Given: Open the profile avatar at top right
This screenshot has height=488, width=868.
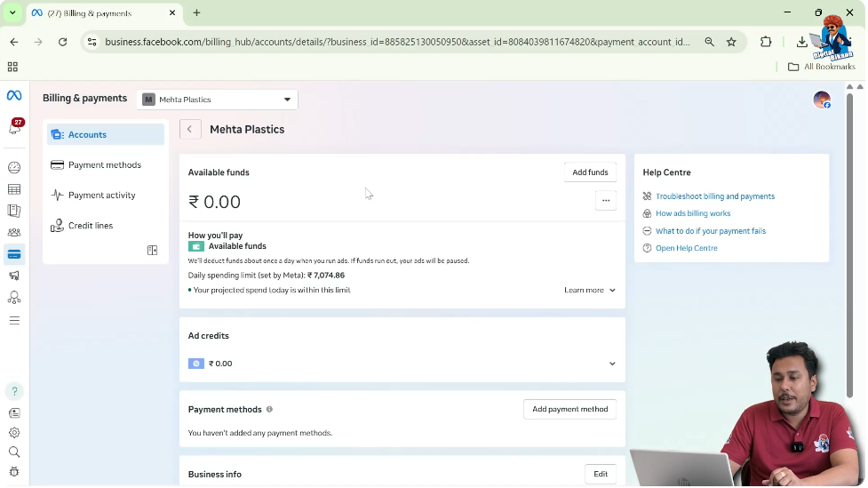Looking at the screenshot, I should click(x=822, y=100).
